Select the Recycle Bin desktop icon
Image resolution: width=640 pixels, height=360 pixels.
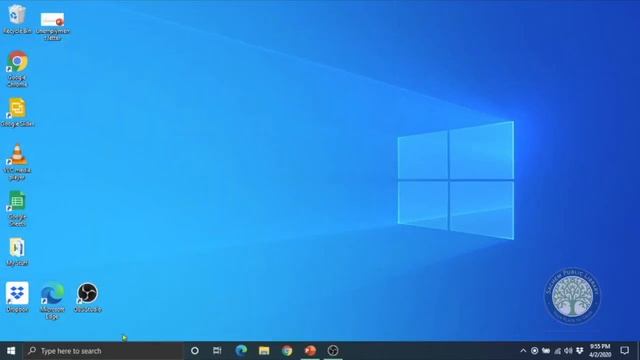click(17, 19)
